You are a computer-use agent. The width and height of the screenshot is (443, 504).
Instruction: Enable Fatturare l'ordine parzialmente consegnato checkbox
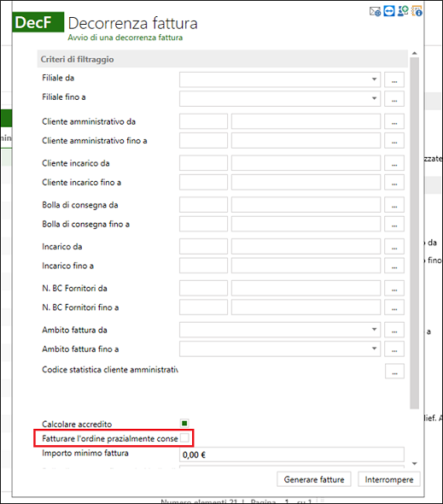tap(184, 437)
